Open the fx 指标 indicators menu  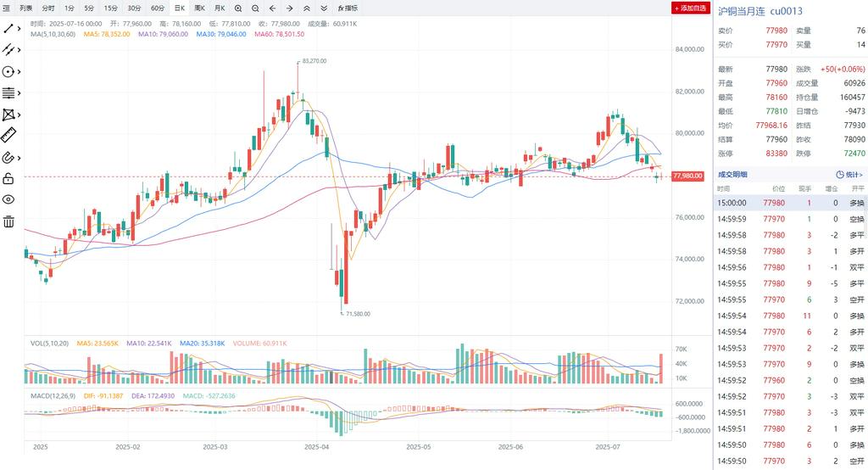coord(348,8)
